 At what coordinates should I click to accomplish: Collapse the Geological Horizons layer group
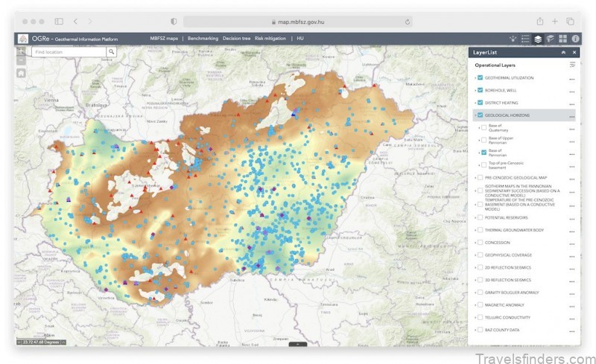475,115
